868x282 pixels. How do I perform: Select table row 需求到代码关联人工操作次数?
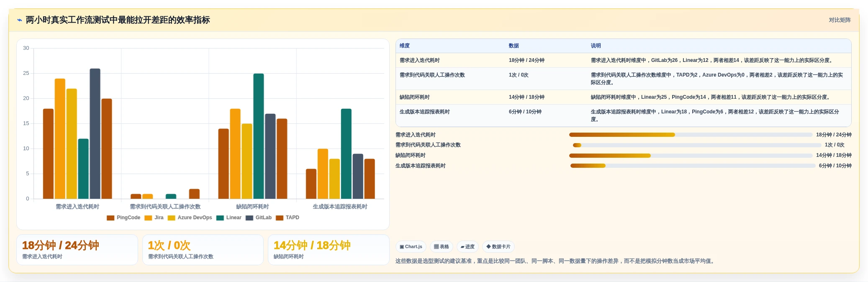(x=624, y=79)
